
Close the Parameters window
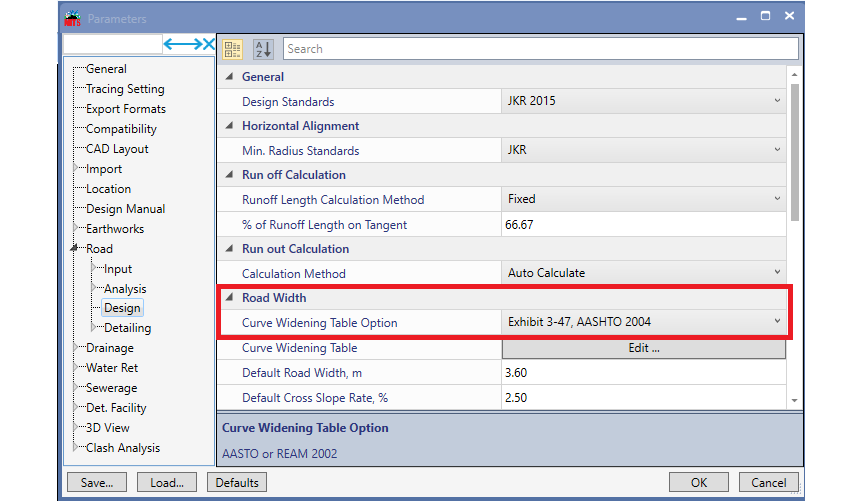point(789,16)
